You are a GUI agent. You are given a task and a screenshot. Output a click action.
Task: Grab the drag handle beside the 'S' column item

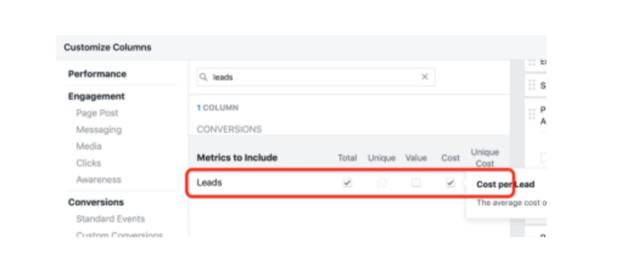[x=532, y=85]
